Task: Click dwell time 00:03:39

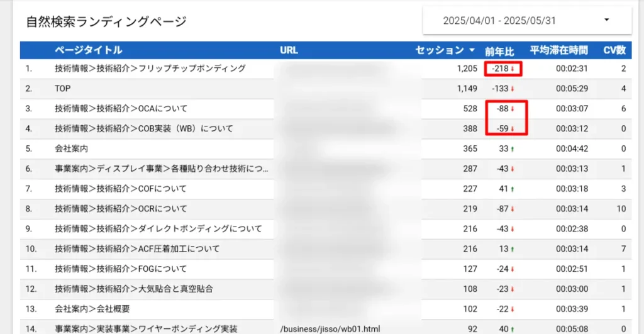Action: pos(572,309)
